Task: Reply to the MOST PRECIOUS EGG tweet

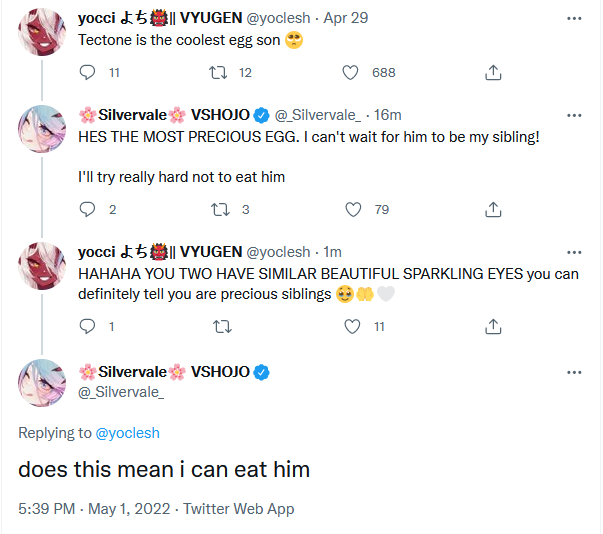Action: click(87, 209)
